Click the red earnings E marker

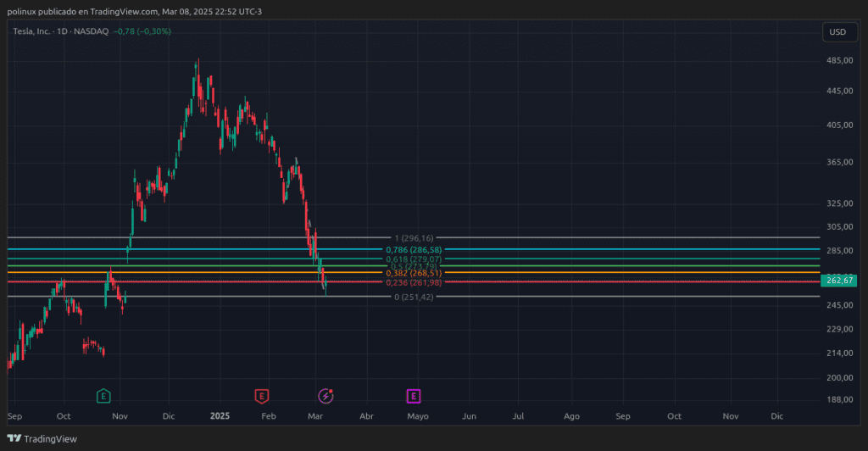[x=262, y=396]
